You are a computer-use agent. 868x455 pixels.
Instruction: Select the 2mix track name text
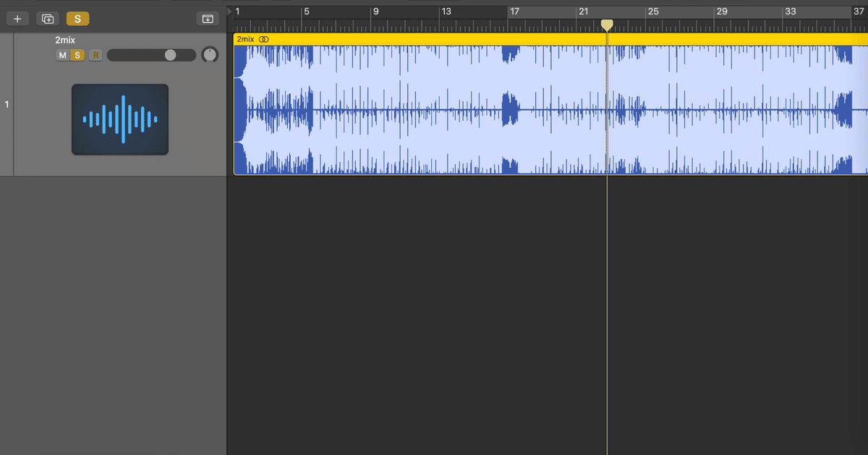[65, 41]
